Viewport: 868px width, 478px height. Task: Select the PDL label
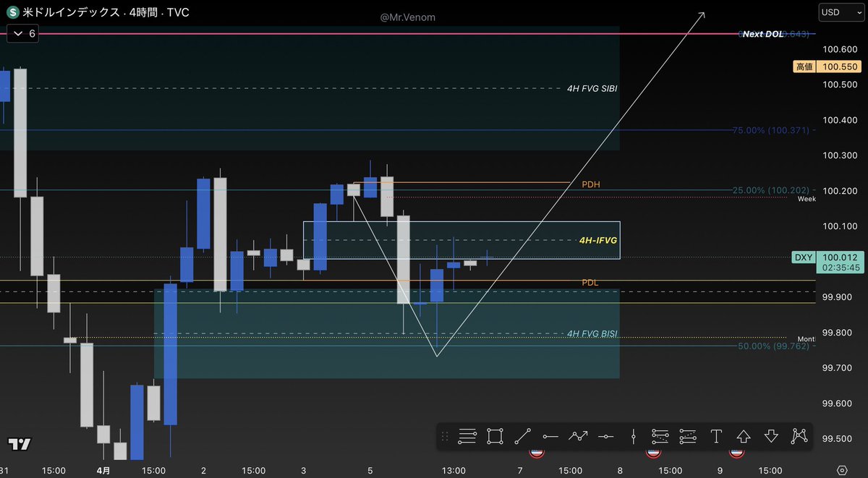pos(590,282)
